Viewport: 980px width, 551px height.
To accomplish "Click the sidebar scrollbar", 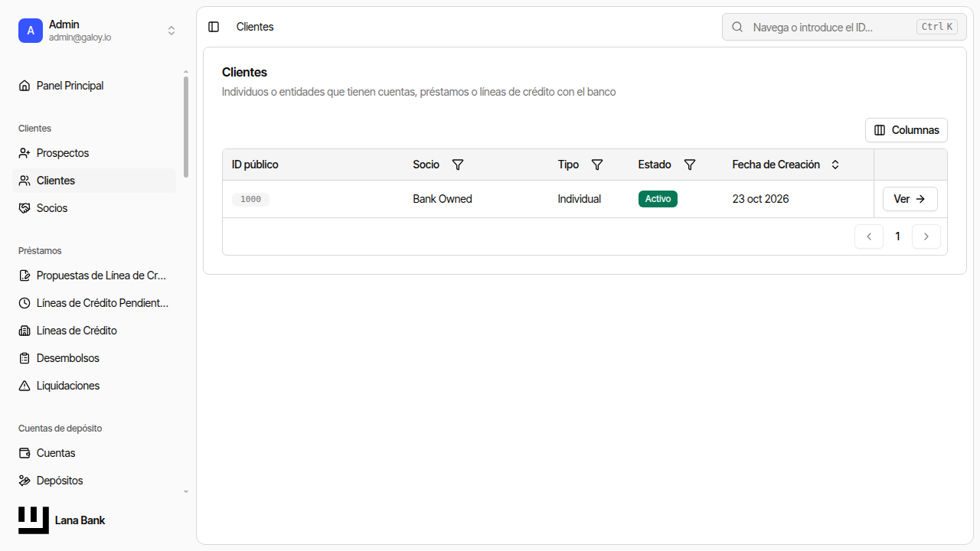I will pyautogui.click(x=185, y=127).
